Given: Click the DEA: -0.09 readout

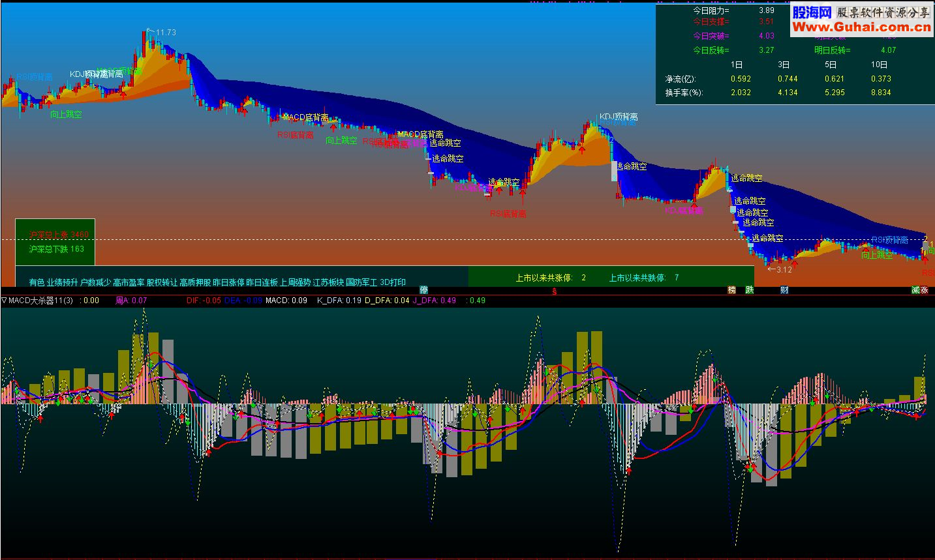Looking at the screenshot, I should [243, 301].
